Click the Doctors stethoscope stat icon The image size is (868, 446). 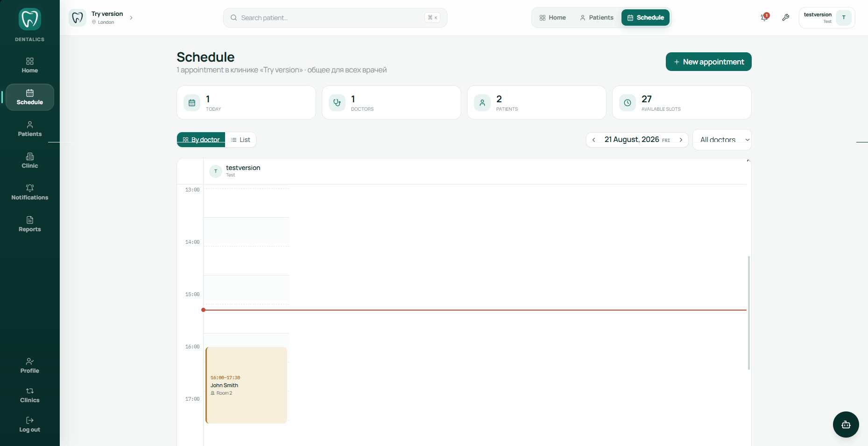coord(337,103)
